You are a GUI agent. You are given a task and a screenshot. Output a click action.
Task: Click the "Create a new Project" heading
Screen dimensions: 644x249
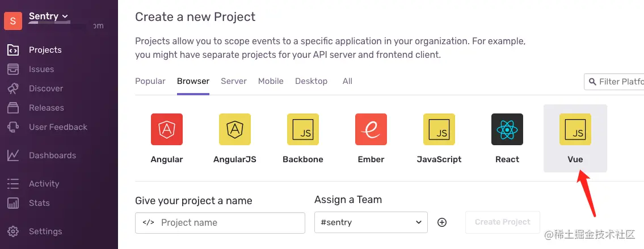click(x=195, y=17)
